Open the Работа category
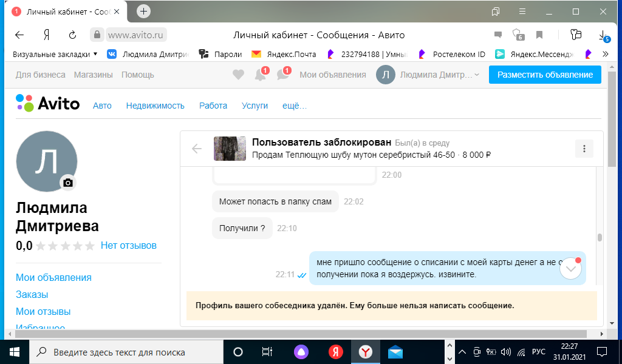This screenshot has width=622, height=364. pyautogui.click(x=213, y=106)
